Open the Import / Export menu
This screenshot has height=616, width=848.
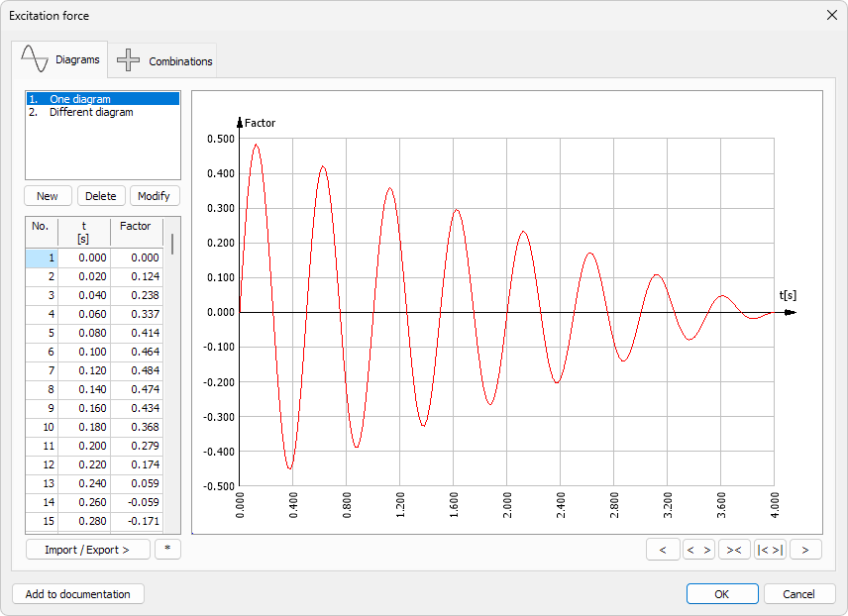(x=87, y=550)
